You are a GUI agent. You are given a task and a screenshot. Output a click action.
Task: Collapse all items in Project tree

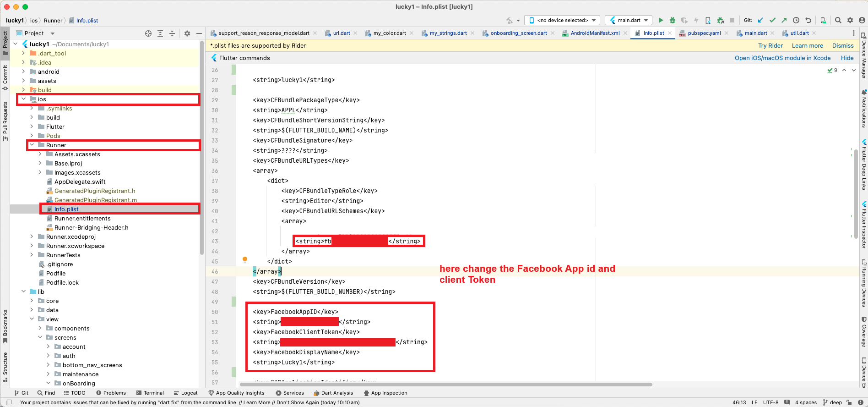click(172, 33)
